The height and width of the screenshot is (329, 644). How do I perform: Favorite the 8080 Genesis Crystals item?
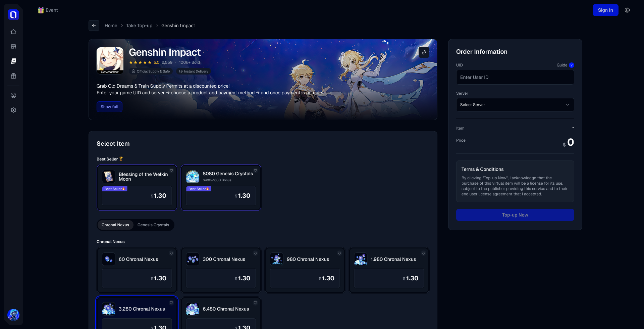255,171
